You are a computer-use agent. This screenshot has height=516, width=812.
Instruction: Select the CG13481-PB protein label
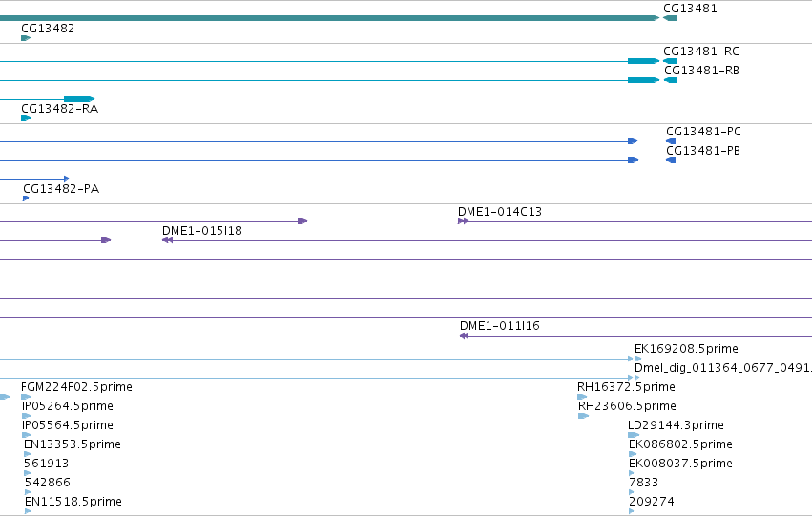(x=703, y=151)
